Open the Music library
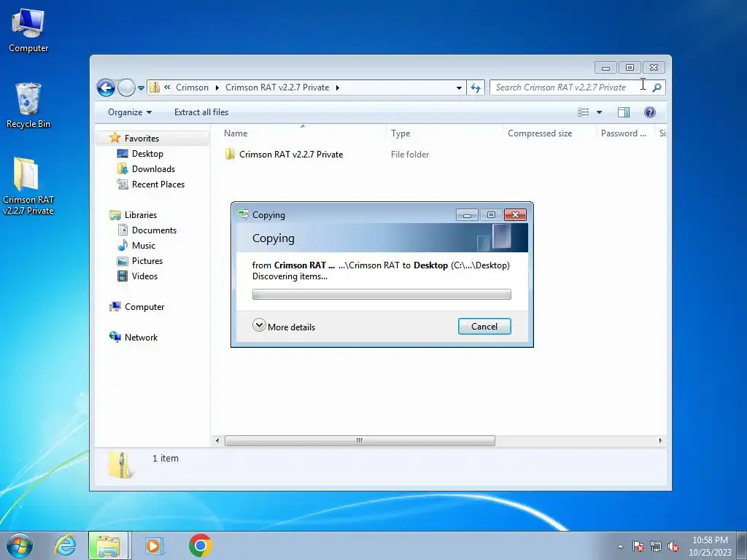This screenshot has height=560, width=747. pyautogui.click(x=144, y=245)
